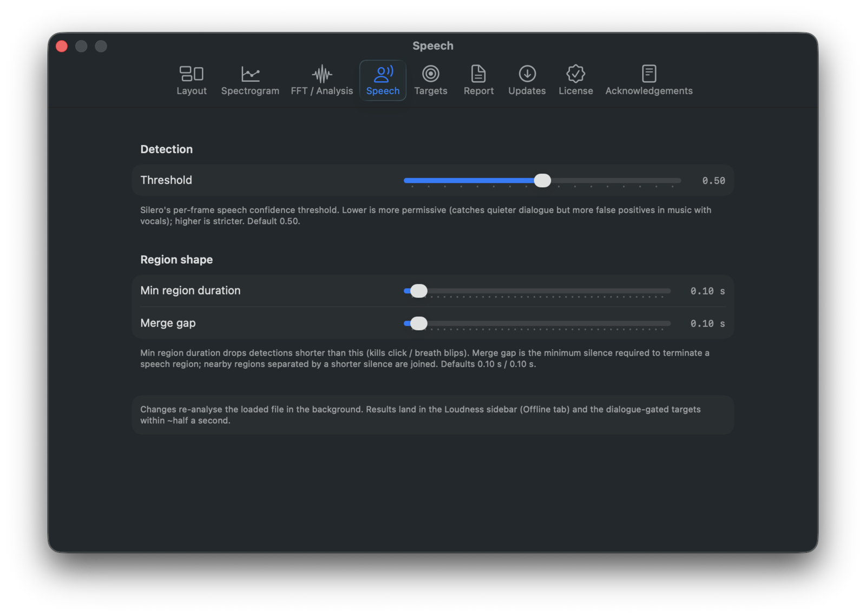The height and width of the screenshot is (616, 866).
Task: Open the Layout preferences pane
Action: pos(192,80)
